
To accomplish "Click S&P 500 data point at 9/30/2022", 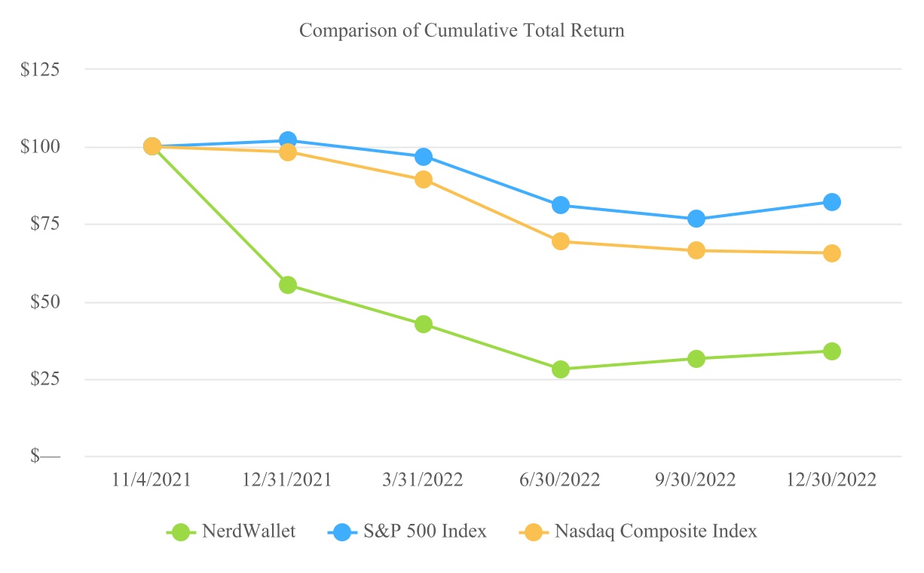I will 696,219.
